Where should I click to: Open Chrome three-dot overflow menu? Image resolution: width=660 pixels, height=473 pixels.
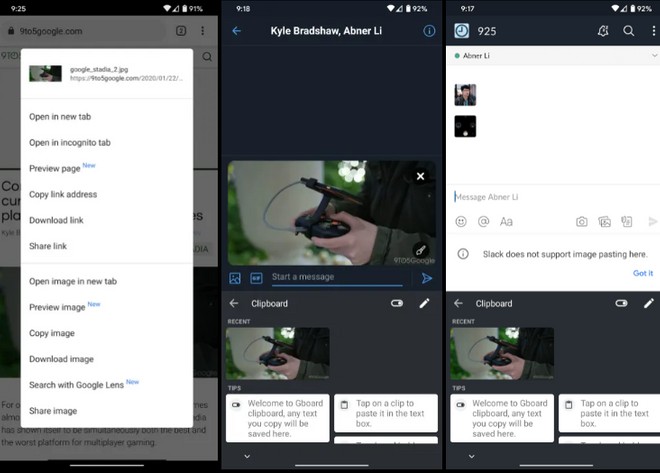202,31
